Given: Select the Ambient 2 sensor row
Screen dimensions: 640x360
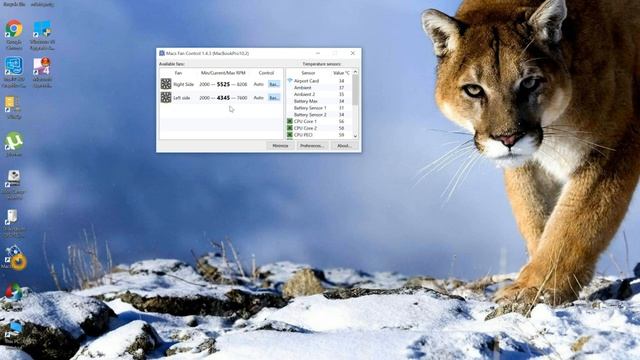Looking at the screenshot, I should (x=319, y=94).
